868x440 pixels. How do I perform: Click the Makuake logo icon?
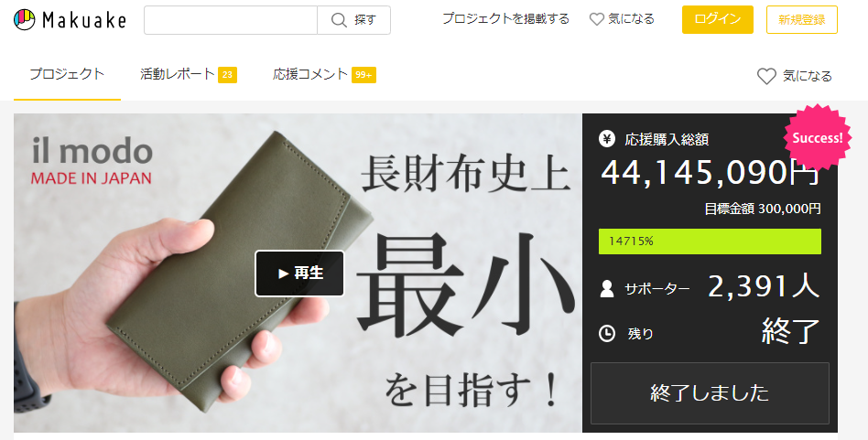(x=25, y=20)
